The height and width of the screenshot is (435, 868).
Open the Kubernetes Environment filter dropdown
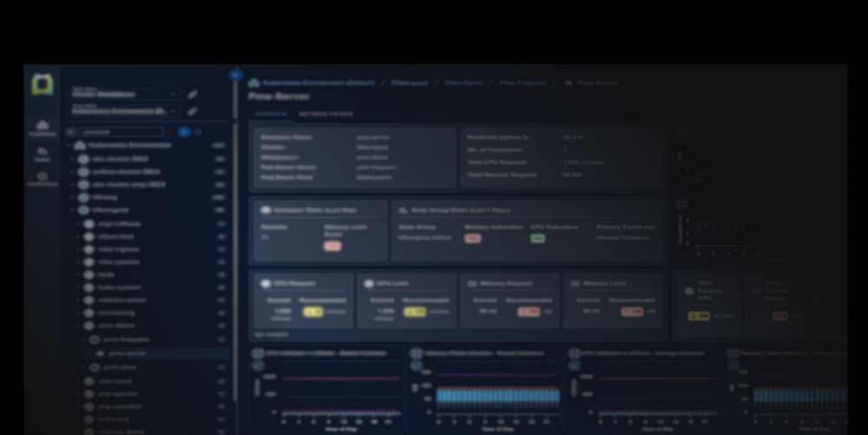click(x=125, y=111)
